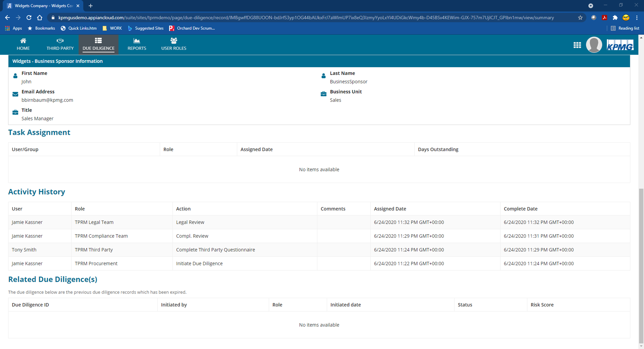Viewport: 644px width, 349px height.
Task: Bookmark this page with the star icon
Action: point(580,17)
